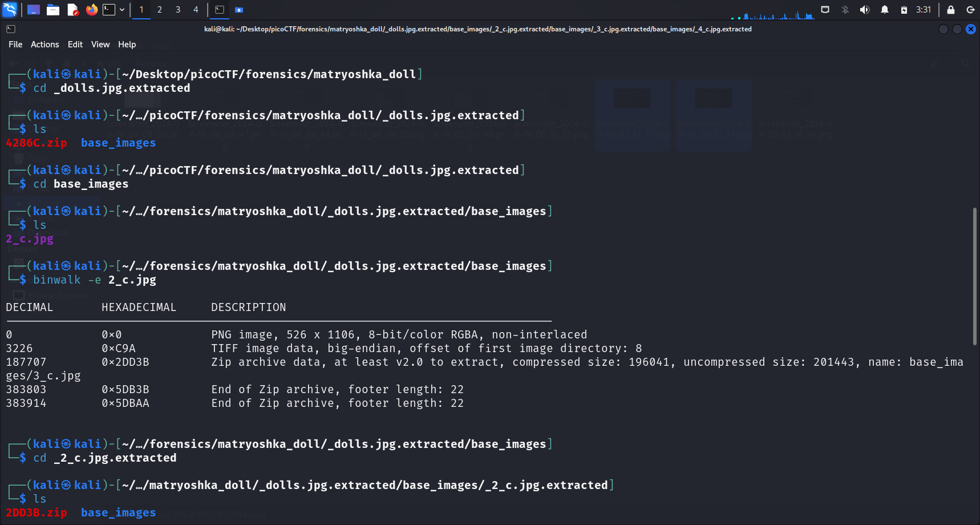Expand the terminal launcher dropdown arrow
This screenshot has height=525, width=980.
(x=122, y=10)
